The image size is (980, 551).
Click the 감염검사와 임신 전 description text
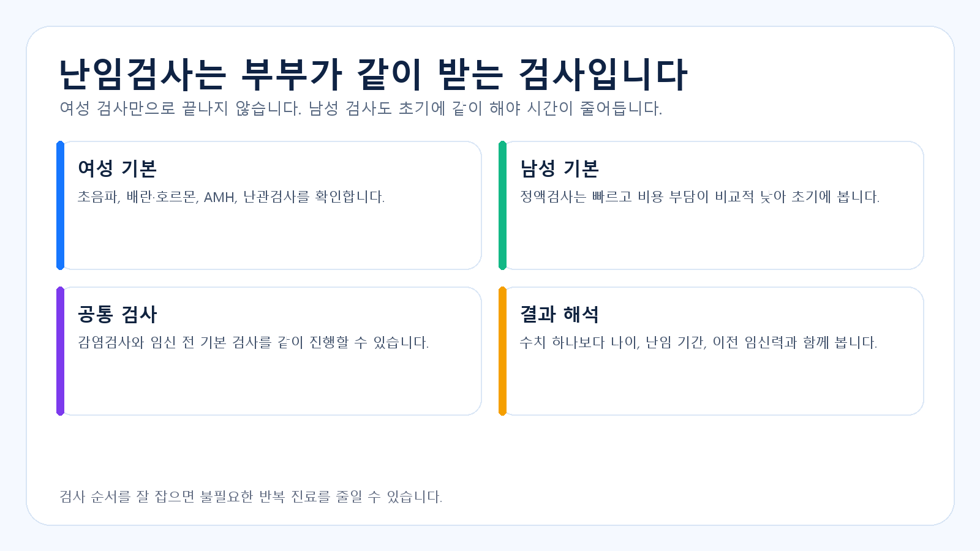[x=253, y=342]
